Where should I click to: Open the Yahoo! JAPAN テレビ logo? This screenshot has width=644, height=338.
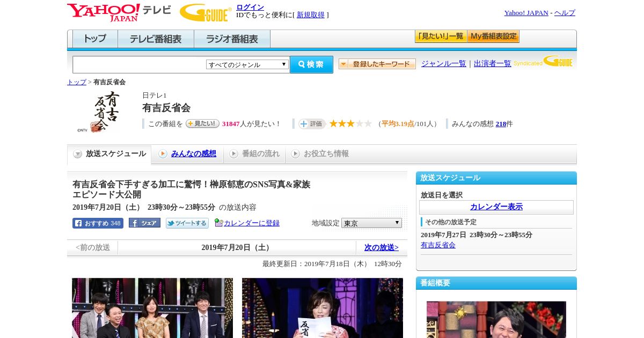(119, 12)
